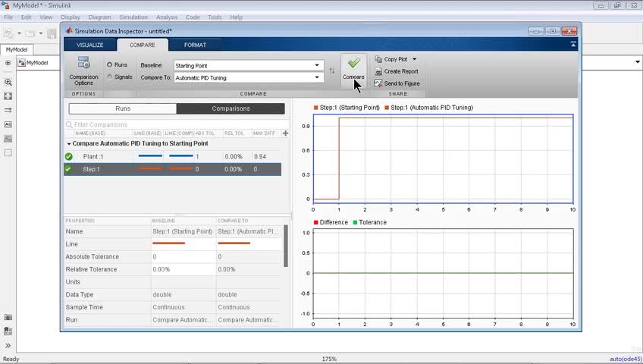Click the properties panel scrollbar
This screenshot has height=364, width=643.
286,246
